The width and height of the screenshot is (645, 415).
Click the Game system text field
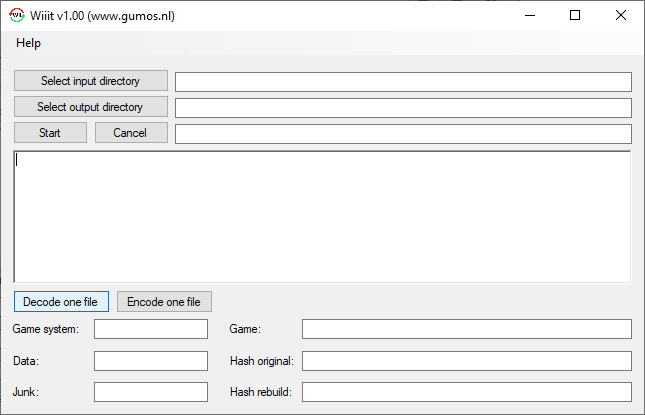(151, 330)
